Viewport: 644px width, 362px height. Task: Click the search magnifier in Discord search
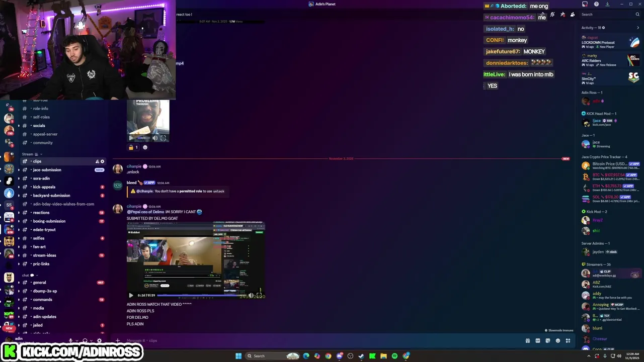637,15
